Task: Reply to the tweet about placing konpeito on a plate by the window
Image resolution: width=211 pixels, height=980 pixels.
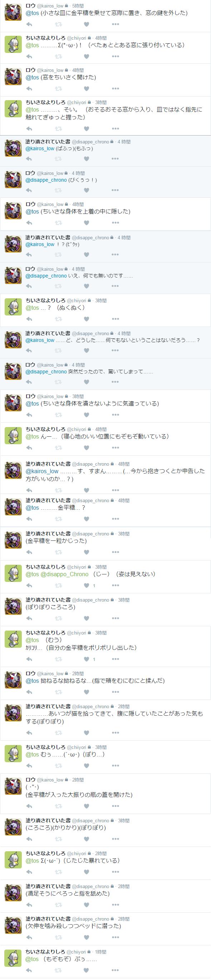Action: 29,24
